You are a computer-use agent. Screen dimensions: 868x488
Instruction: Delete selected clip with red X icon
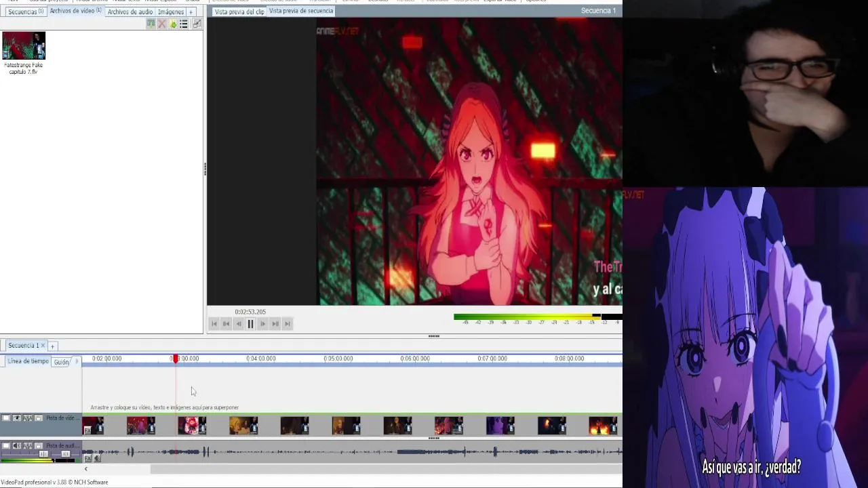pos(161,24)
